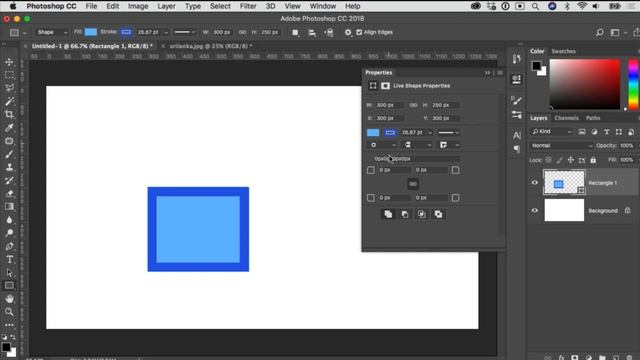Toggle link corner radius values

(413, 184)
